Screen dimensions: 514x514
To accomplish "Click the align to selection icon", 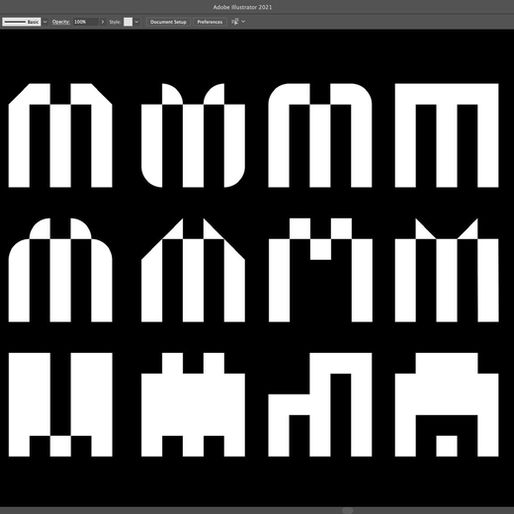I will tap(235, 22).
